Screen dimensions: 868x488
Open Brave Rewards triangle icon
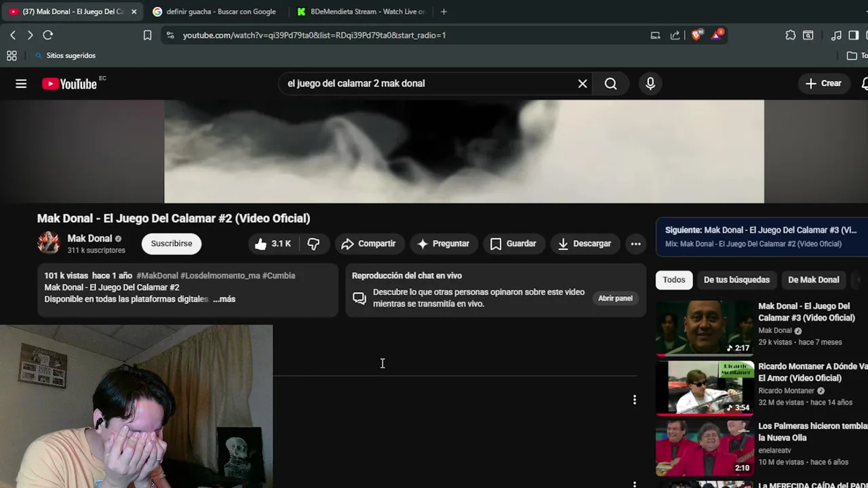tap(717, 35)
